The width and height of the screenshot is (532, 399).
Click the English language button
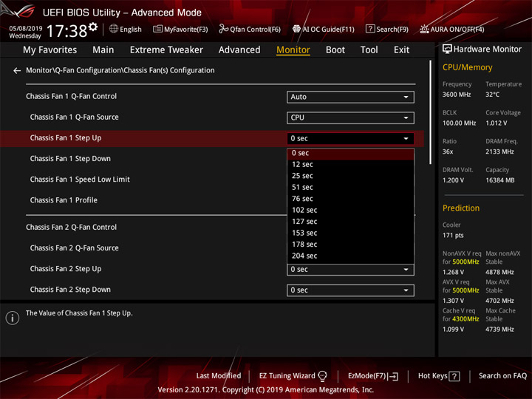[131, 30]
